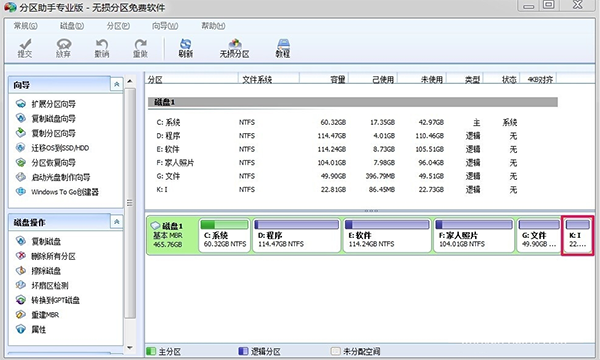Select the K: I partition row
Viewport: 600px width, 360px height.
tap(352, 189)
